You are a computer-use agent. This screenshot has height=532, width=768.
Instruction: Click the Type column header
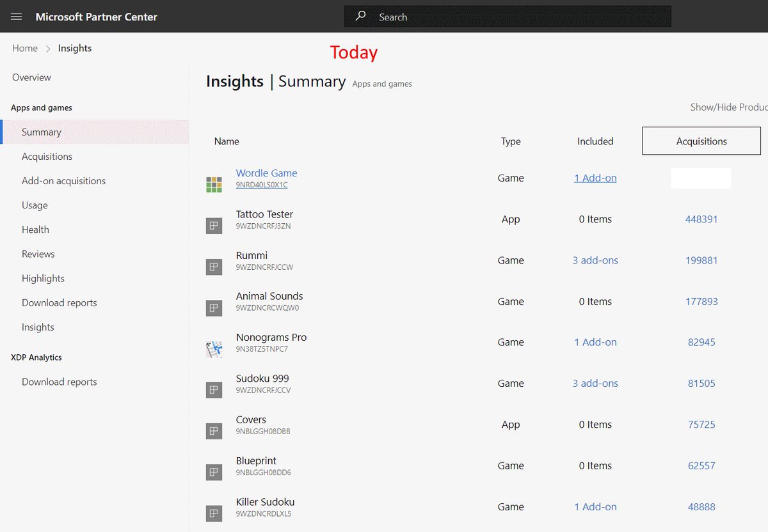click(x=511, y=141)
